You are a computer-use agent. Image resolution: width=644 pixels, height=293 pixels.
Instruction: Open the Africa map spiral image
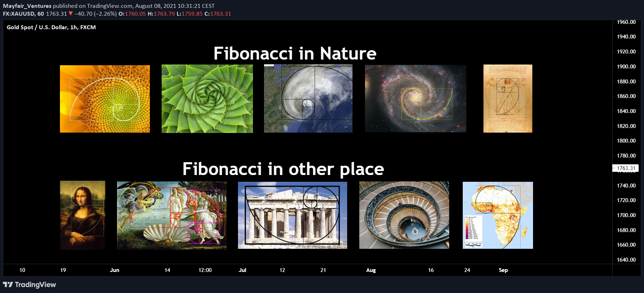coord(498,215)
